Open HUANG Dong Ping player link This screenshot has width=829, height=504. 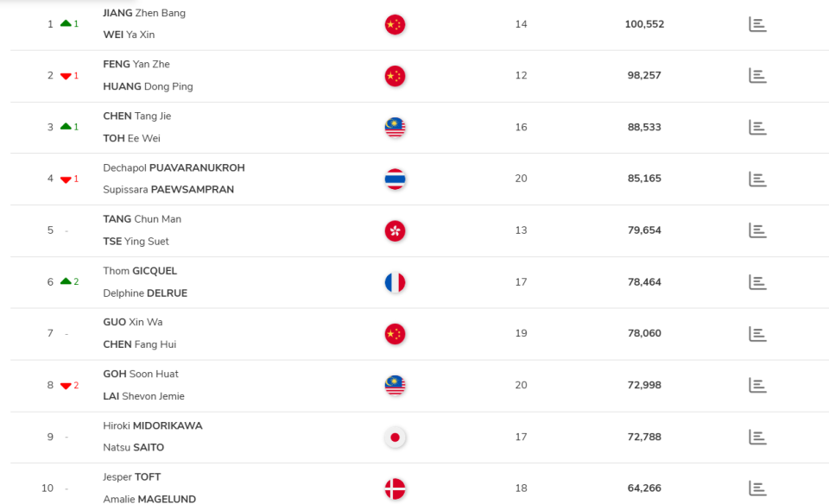tap(148, 86)
